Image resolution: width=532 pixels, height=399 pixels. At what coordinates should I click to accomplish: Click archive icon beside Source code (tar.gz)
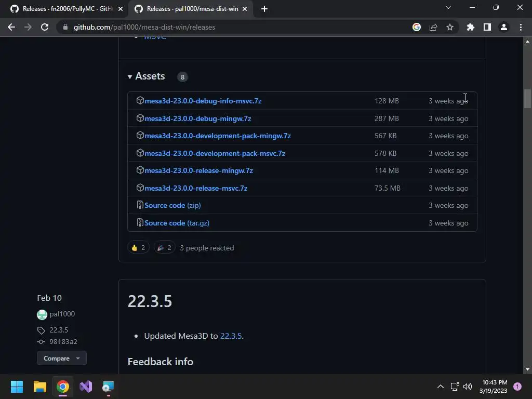[140, 222]
